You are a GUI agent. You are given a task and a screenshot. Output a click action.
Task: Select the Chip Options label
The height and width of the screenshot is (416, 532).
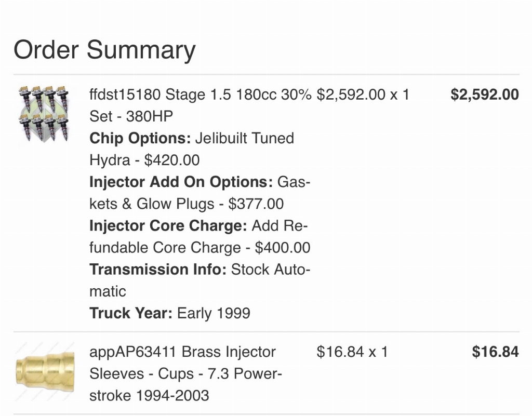(140, 138)
